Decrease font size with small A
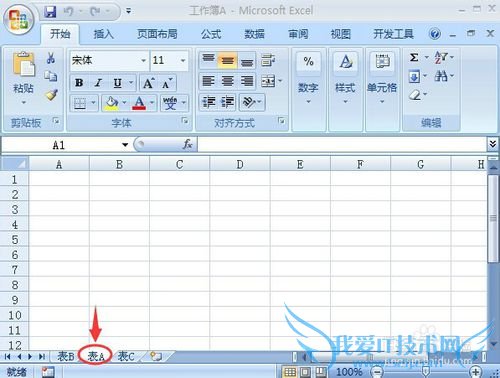This screenshot has height=378, width=500. [167, 83]
